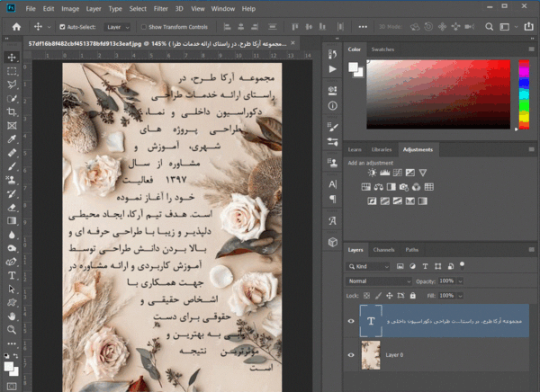Select the Eyedropper tool
Viewport: 540px width, 392px height.
pos(12,139)
